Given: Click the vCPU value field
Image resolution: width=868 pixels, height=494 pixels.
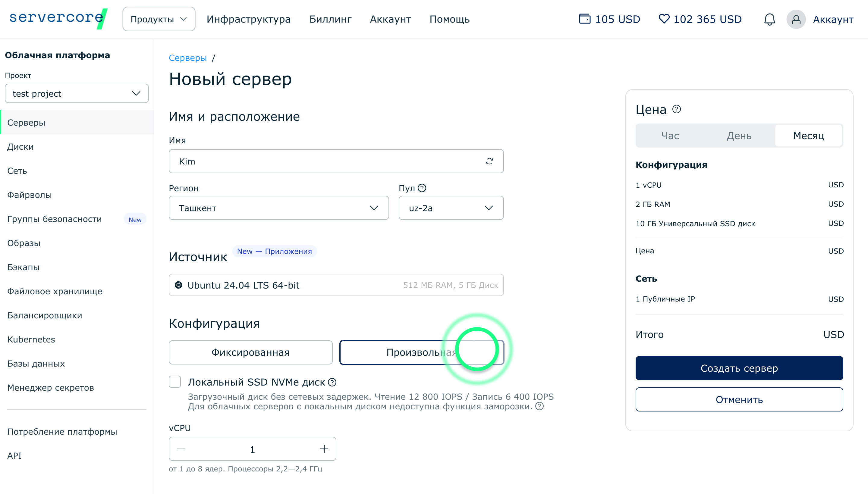Looking at the screenshot, I should 252,449.
